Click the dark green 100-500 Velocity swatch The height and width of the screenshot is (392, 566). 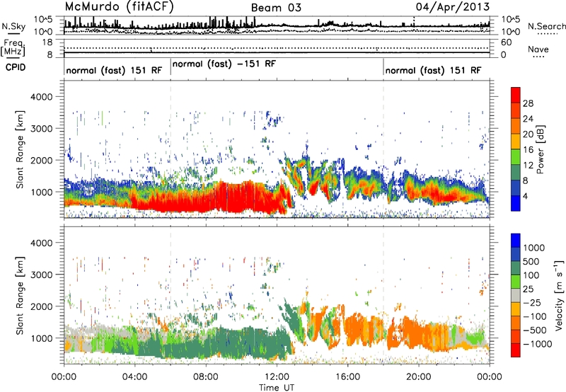pos(516,268)
